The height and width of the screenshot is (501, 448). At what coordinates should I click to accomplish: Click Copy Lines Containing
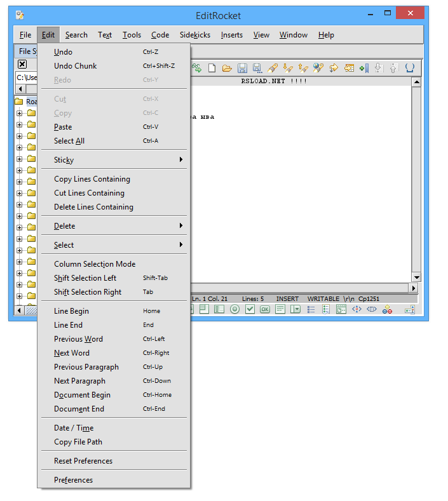(114, 179)
